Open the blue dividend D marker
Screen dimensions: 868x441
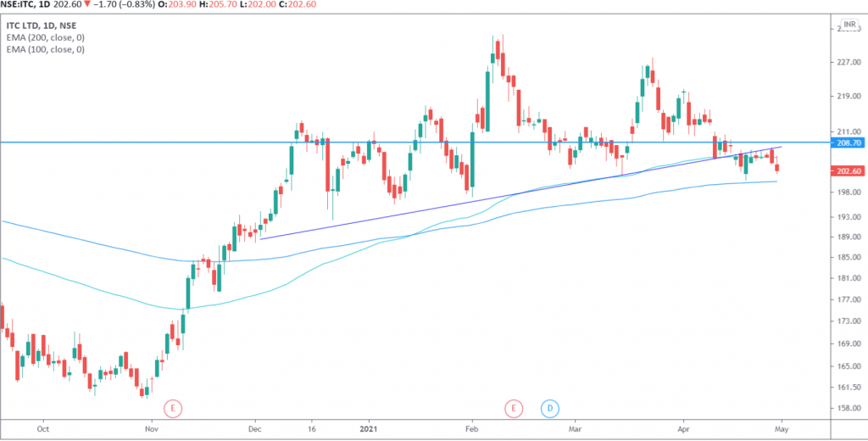549,408
